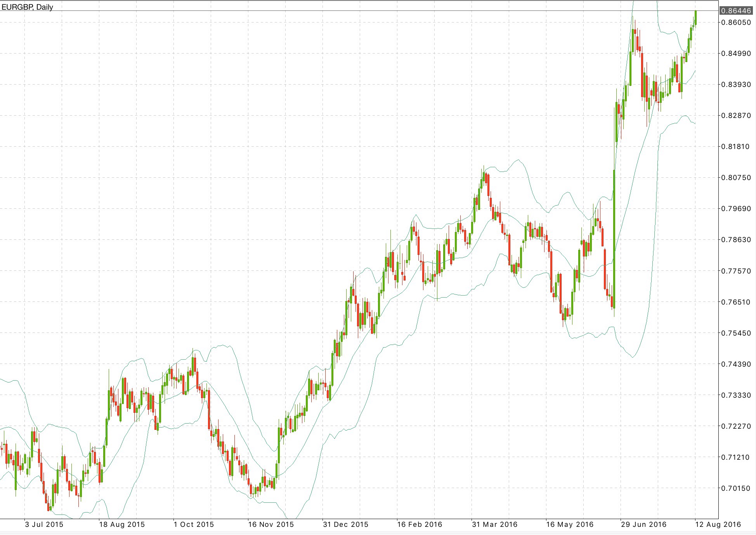Screen dimensions: 756x535
Task: Click the 0.75450 price axis label
Action: [x=736, y=333]
